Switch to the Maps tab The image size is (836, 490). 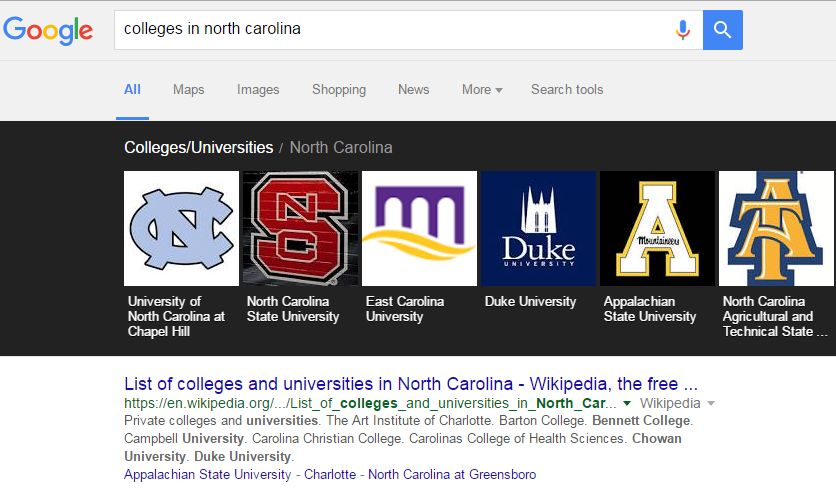188,90
